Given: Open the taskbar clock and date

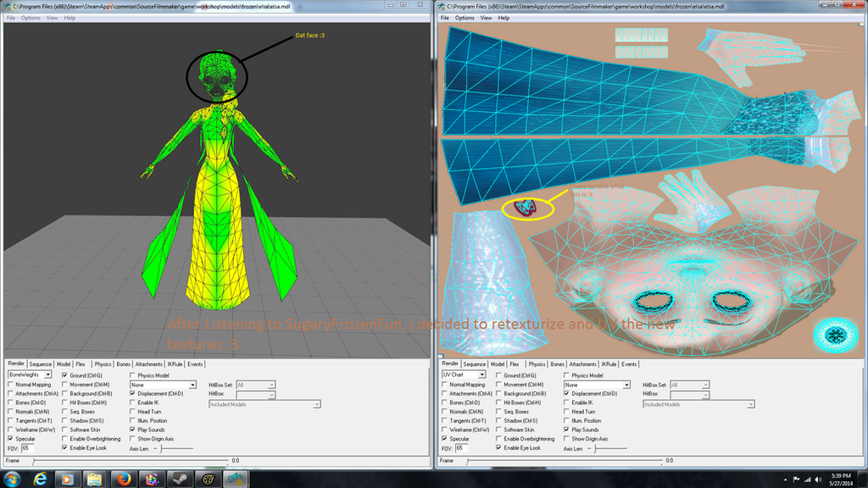Looking at the screenshot, I should pos(842,480).
